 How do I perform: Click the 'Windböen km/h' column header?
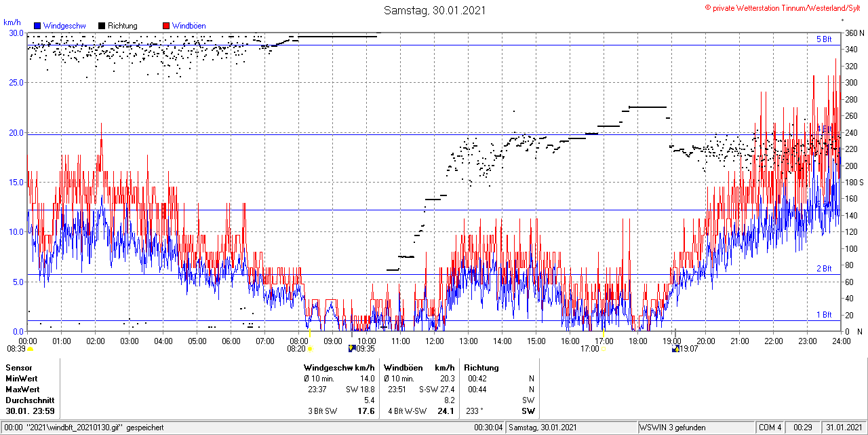(419, 368)
